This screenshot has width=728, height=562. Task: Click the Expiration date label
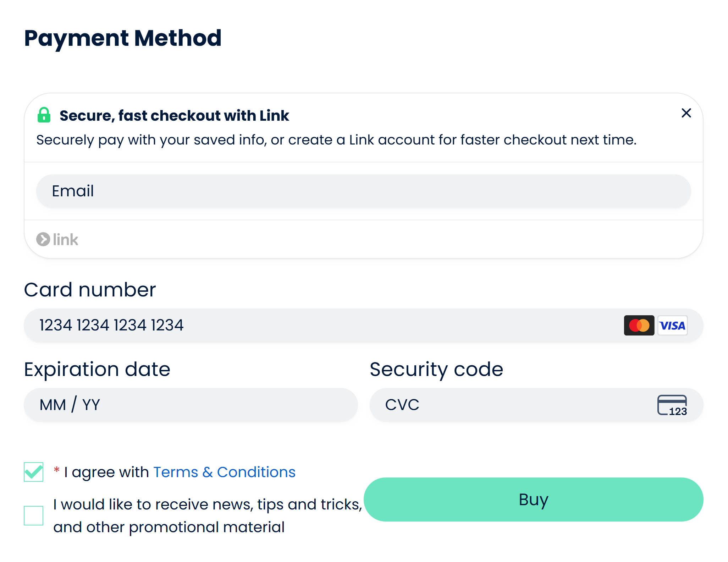tap(97, 369)
